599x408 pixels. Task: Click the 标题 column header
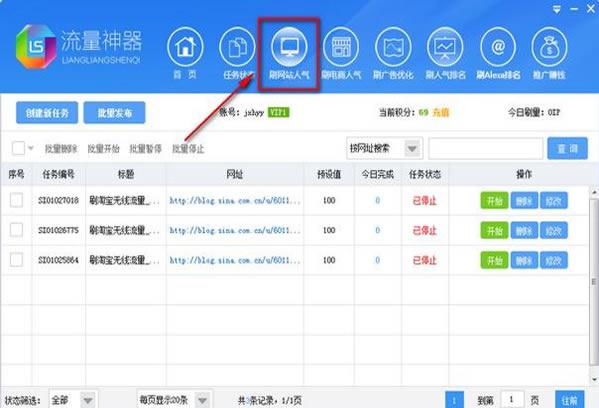pos(126,175)
